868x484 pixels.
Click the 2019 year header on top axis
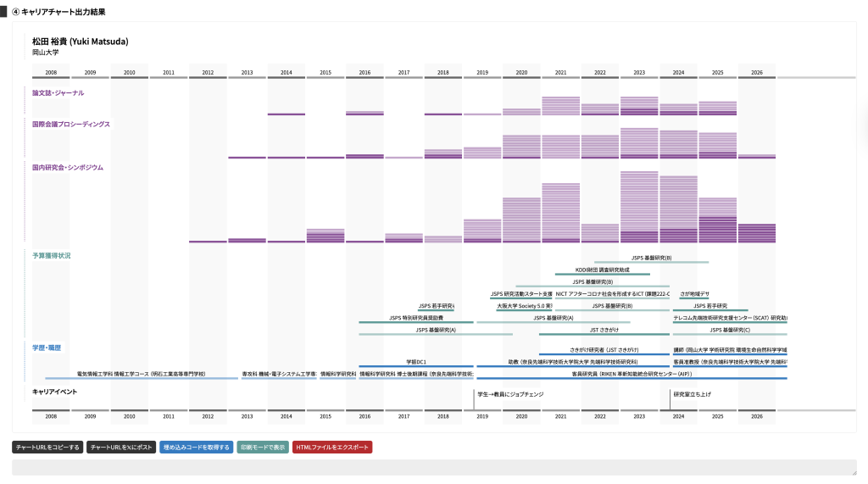point(481,73)
